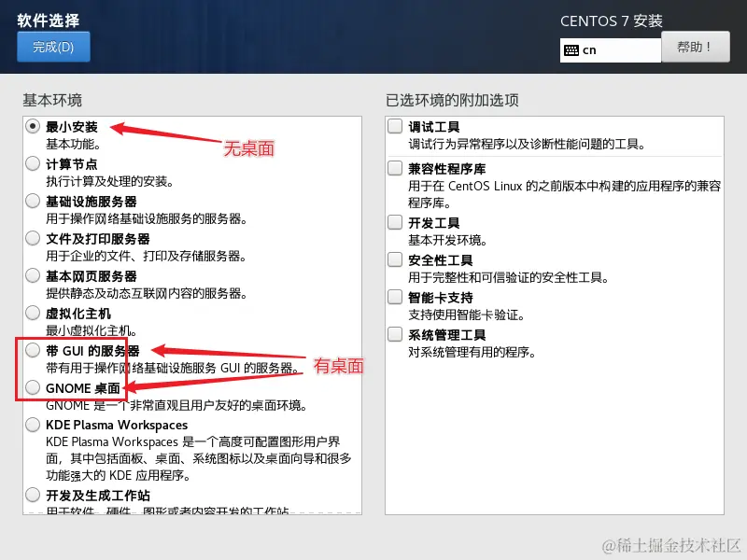The image size is (747, 560).
Task: Select the 最小安装 radio button
Action: [33, 126]
